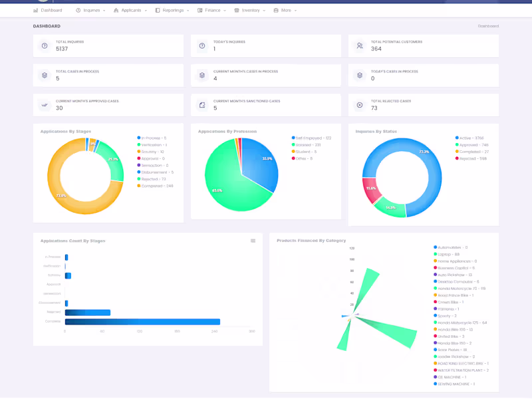Click the Inquiries question-mark nav icon
532x399 pixels.
78,11
